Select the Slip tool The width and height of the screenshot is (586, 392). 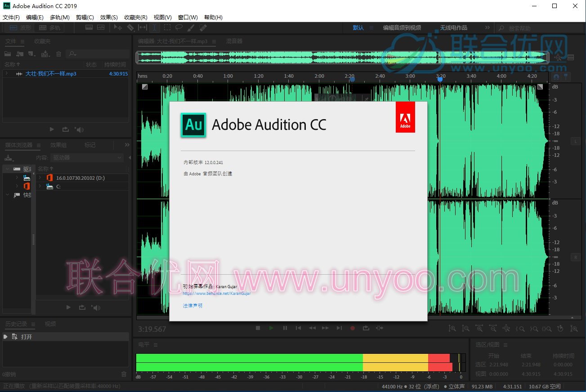click(x=143, y=28)
